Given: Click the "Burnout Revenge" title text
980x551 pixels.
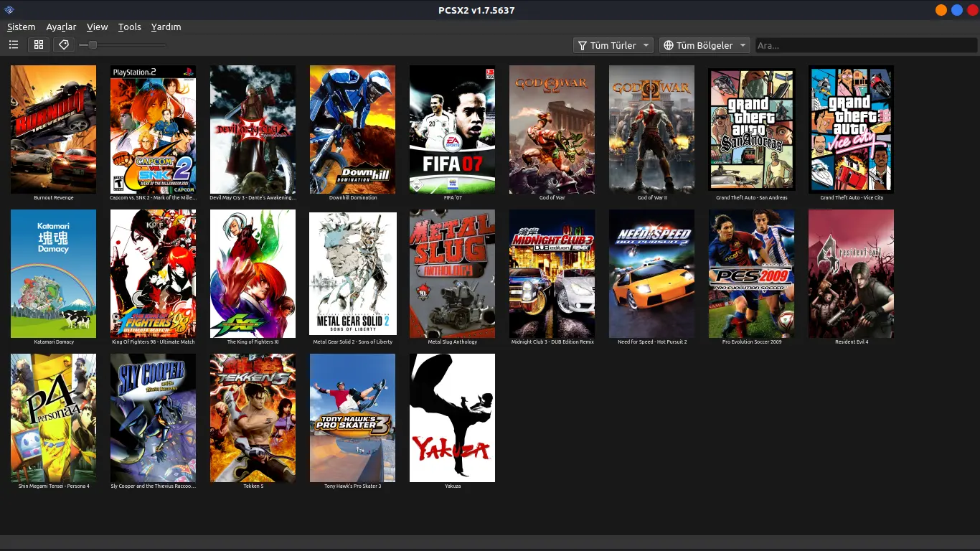Looking at the screenshot, I should [x=53, y=198].
